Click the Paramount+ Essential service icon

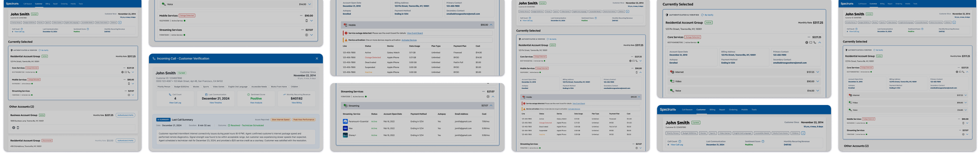[345, 121]
